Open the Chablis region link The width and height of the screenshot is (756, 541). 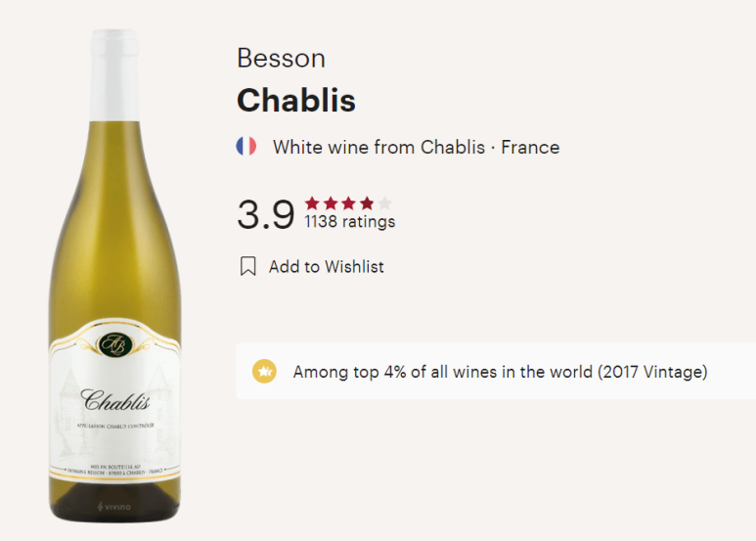453,147
